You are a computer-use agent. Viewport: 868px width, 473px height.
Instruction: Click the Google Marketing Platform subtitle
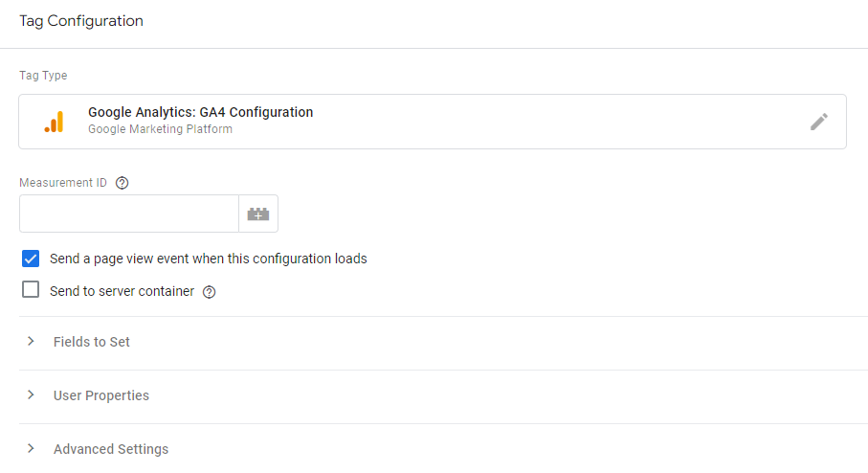[x=160, y=129]
